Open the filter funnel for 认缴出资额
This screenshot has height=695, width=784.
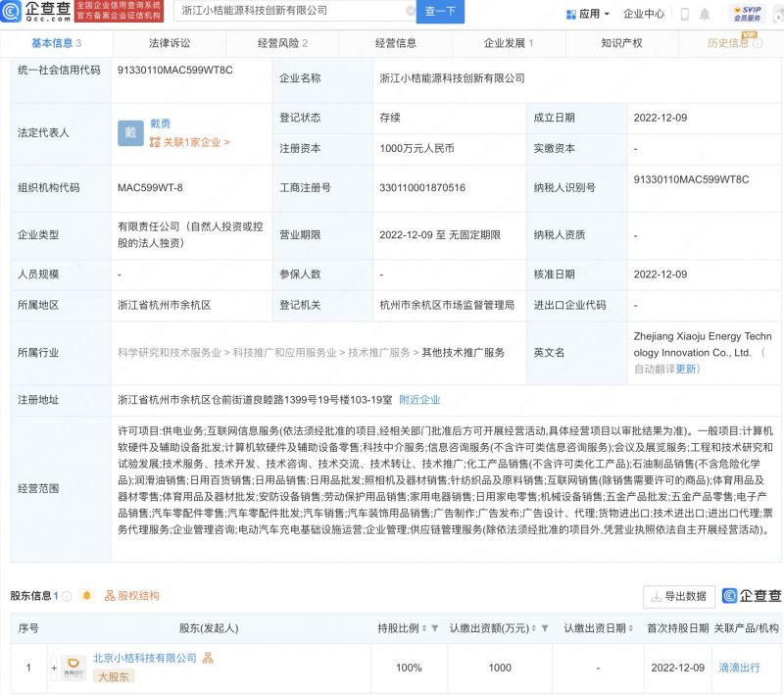click(x=545, y=628)
